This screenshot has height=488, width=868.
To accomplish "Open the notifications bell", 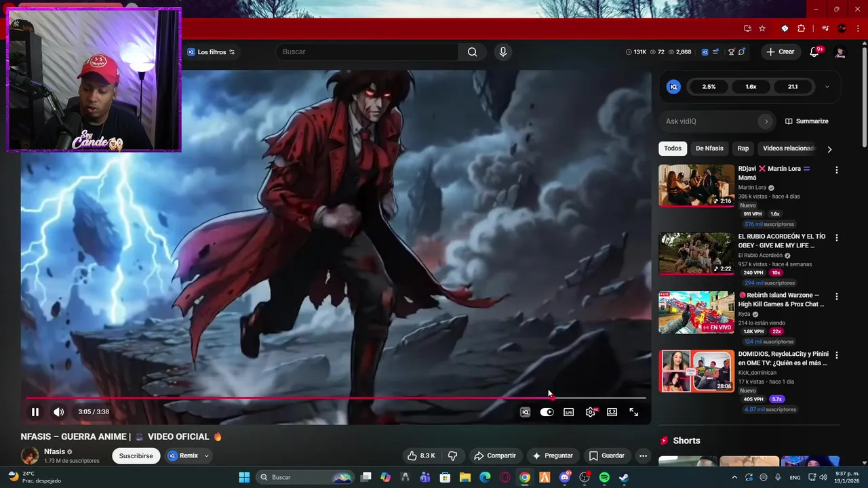I will 814,52.
